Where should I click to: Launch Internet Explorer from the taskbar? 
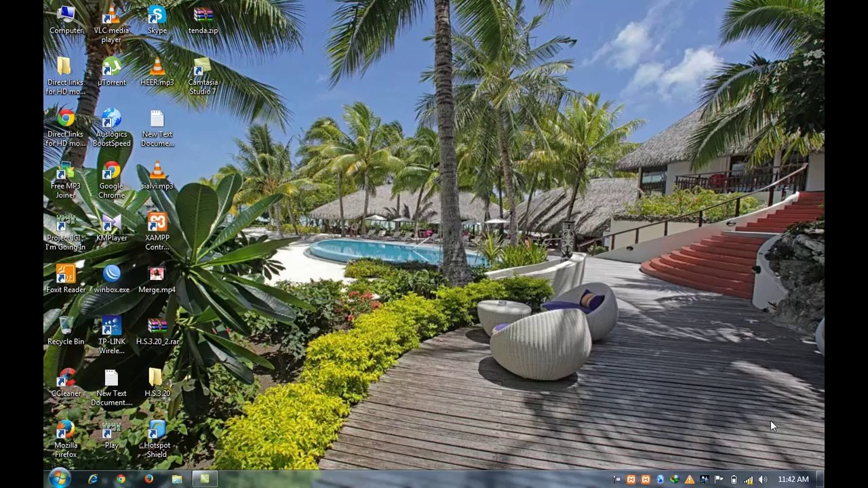click(x=93, y=479)
